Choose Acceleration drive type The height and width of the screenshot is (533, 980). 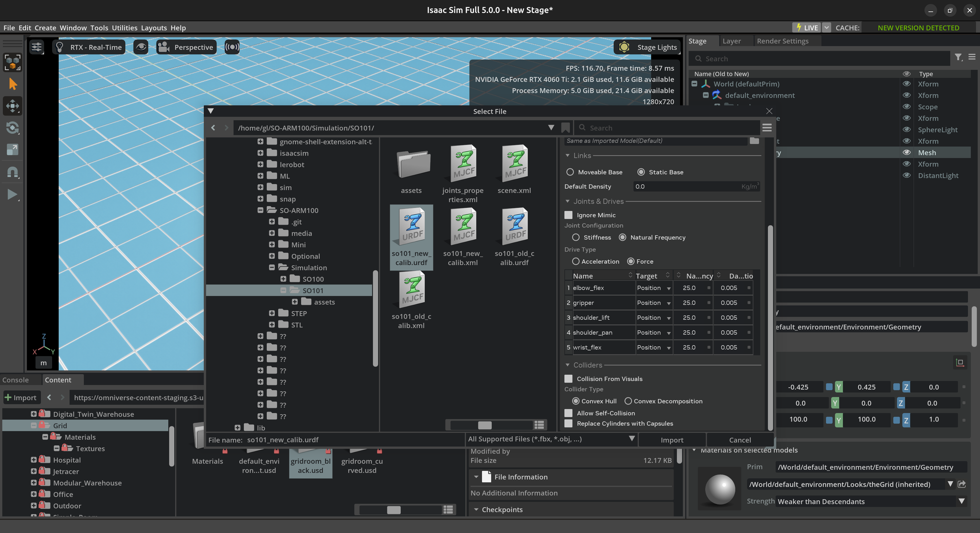576,261
